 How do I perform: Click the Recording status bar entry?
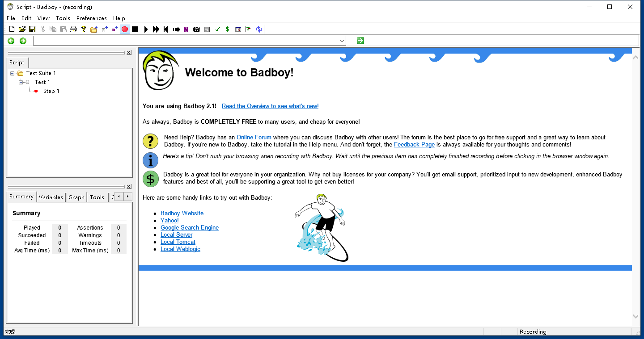pyautogui.click(x=533, y=332)
